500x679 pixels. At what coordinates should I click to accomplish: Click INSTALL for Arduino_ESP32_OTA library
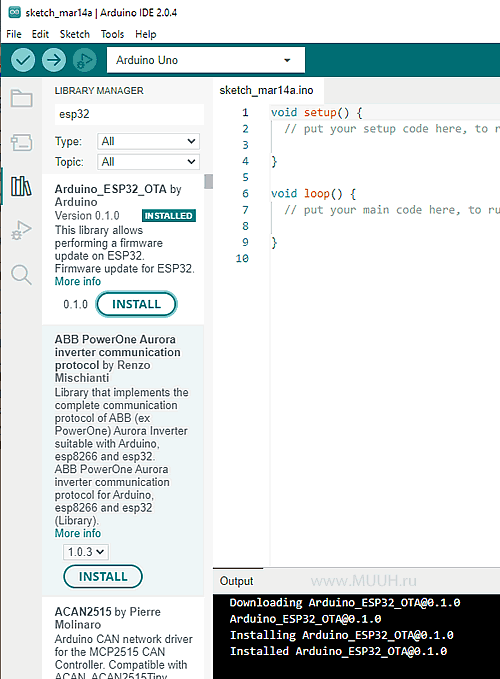[136, 304]
